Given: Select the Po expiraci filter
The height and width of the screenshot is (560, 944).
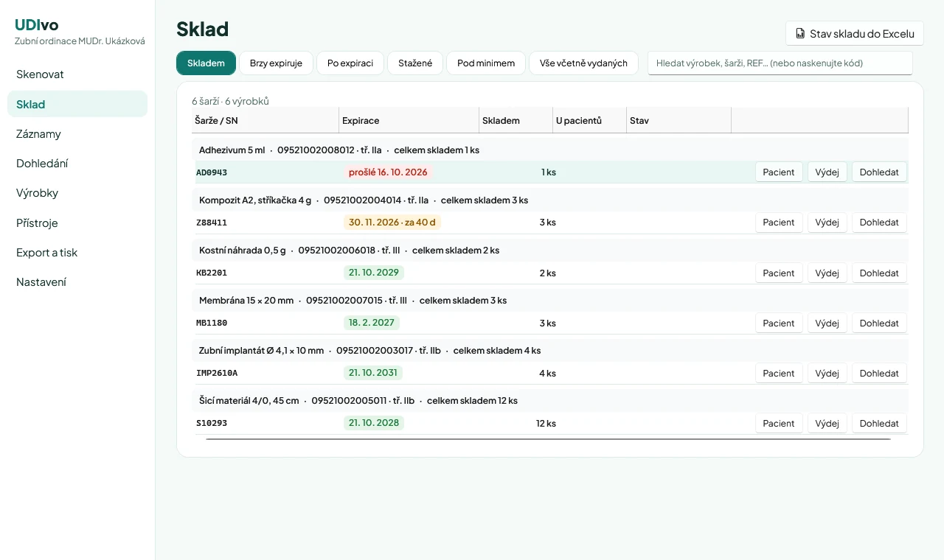Looking at the screenshot, I should [x=350, y=63].
